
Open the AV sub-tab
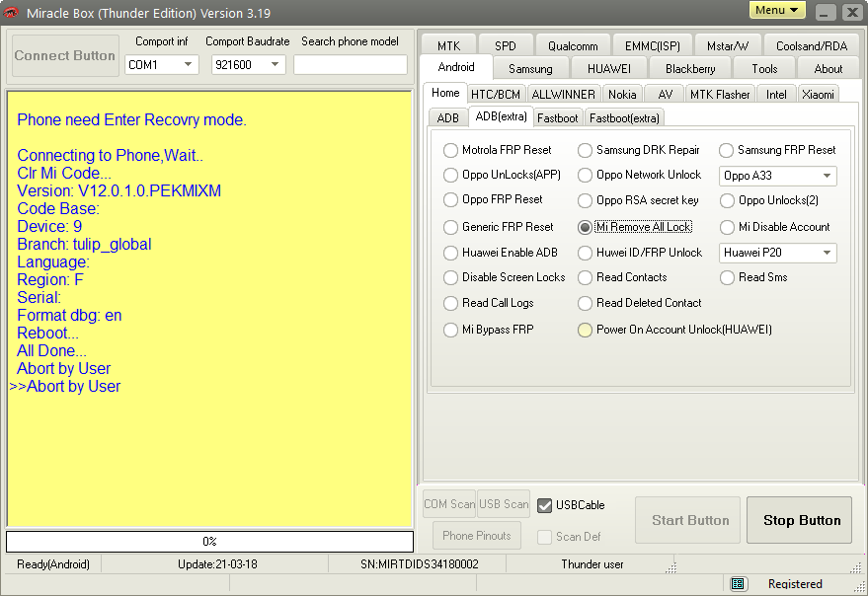pyautogui.click(x=665, y=94)
